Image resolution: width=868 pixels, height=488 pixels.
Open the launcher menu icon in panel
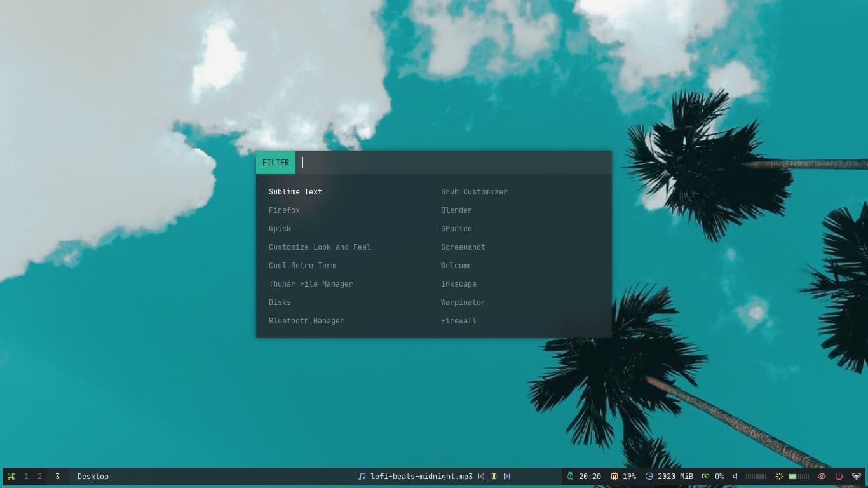(x=11, y=477)
